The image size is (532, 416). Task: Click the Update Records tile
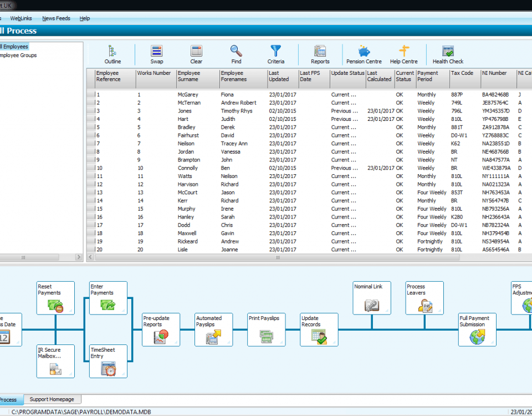pos(319,329)
